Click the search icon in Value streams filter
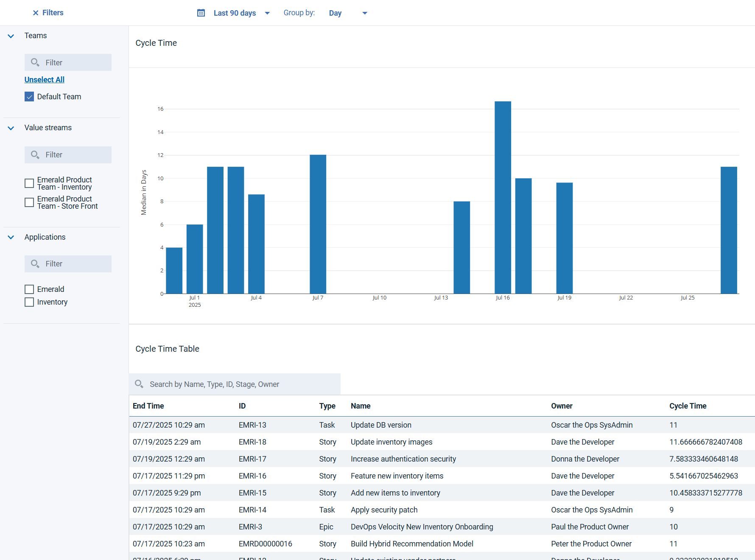755x560 pixels. (x=35, y=155)
